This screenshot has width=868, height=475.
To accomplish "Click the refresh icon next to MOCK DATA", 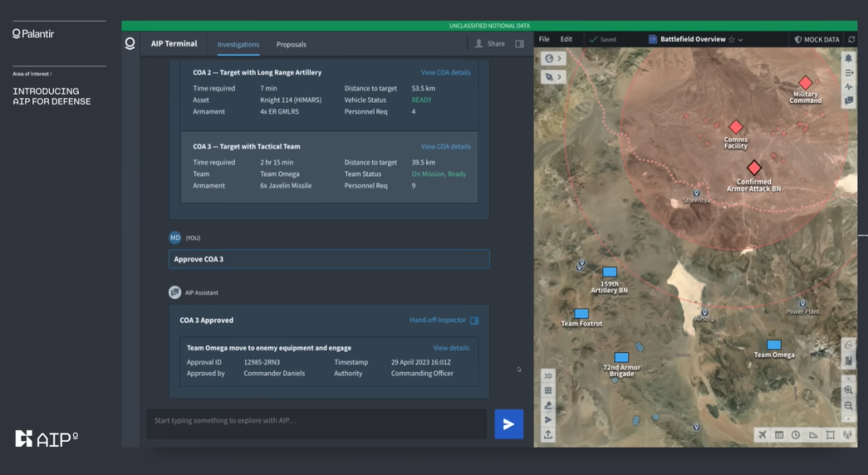I will point(852,39).
